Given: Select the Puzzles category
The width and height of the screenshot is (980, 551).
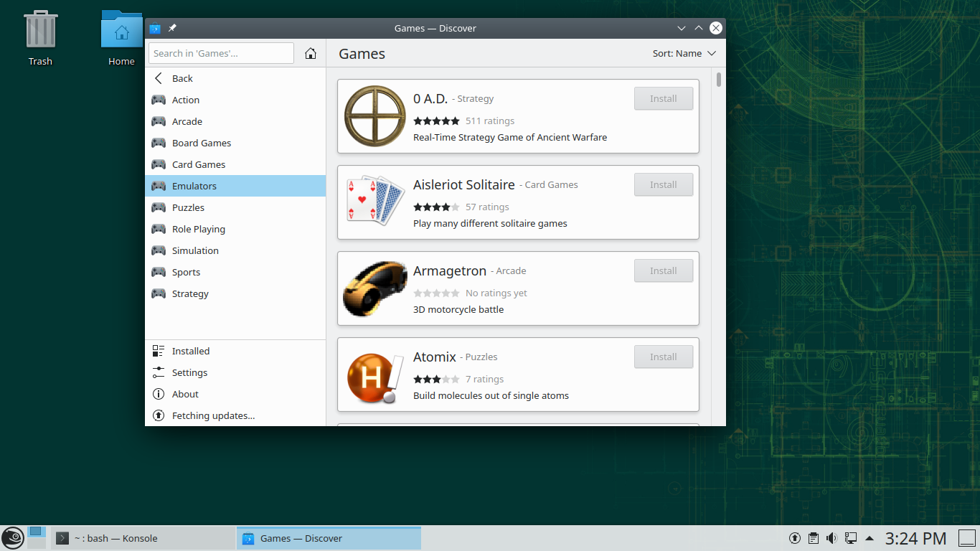Looking at the screenshot, I should [x=235, y=207].
